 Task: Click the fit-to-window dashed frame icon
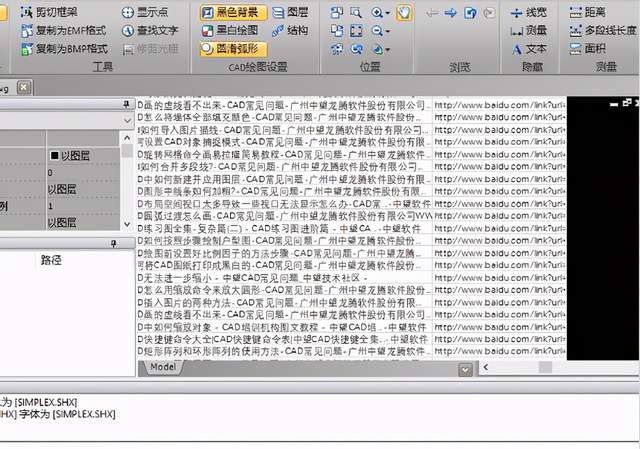(356, 31)
